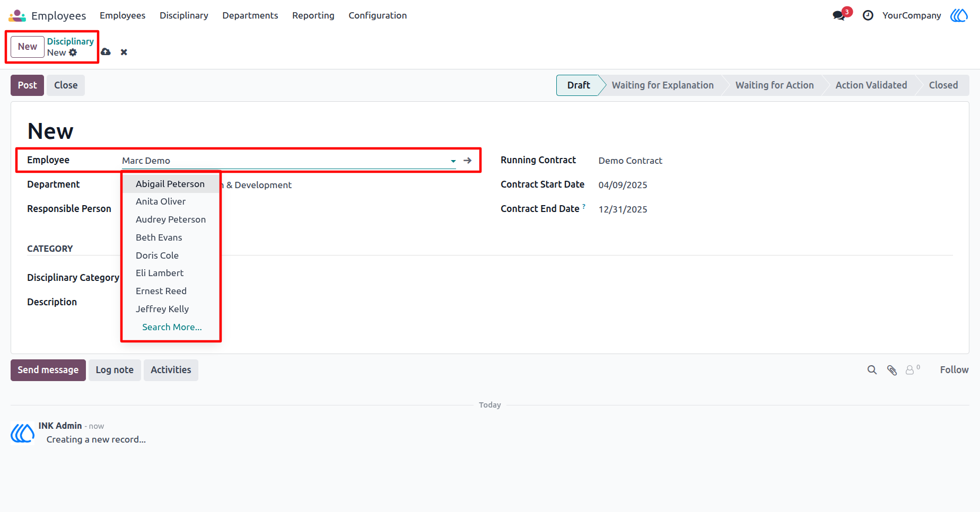Click the Post button
This screenshot has width=980, height=512.
28,85
